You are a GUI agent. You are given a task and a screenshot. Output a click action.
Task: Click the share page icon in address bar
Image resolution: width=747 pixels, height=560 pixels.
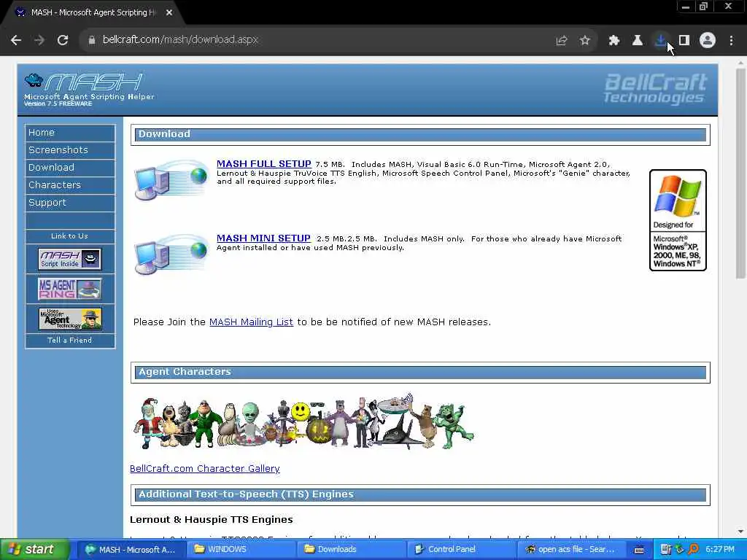(x=562, y=41)
